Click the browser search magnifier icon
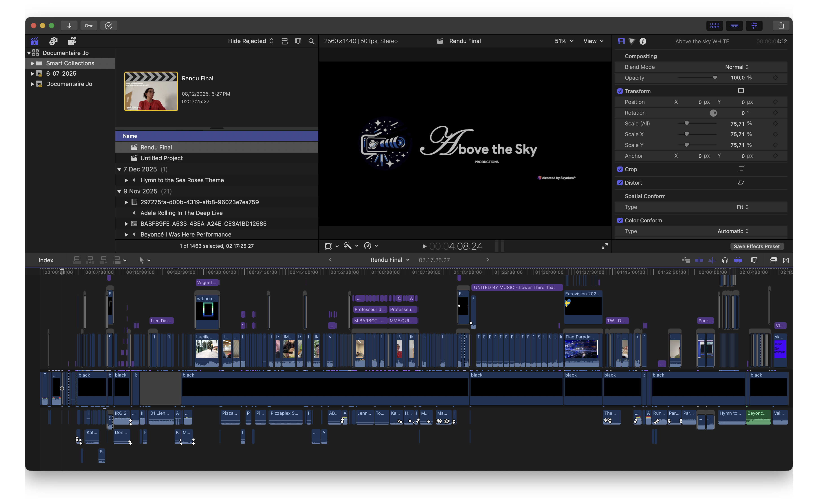Screen dimensions: 818x504 (311, 41)
